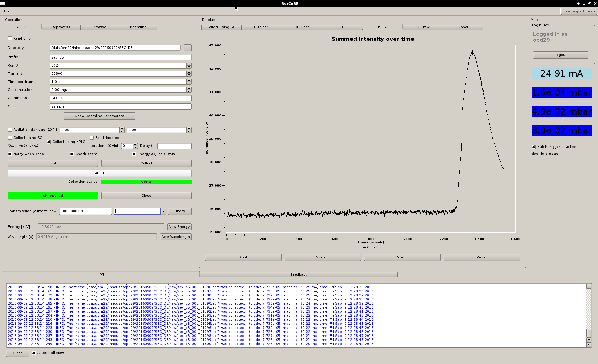Open the File menu
598x364 pixels.
(7, 11)
